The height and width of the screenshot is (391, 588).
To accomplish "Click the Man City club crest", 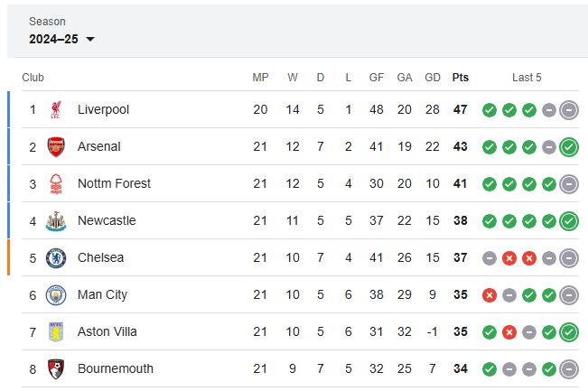I will tap(56, 295).
